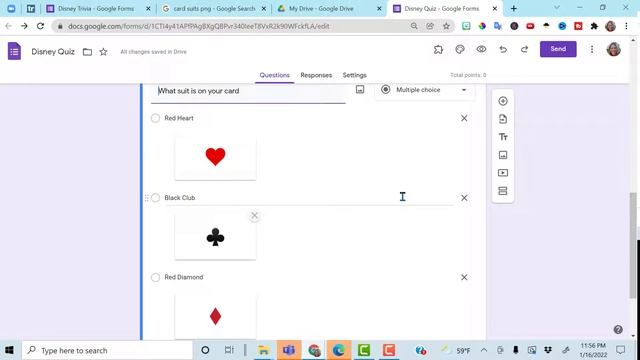Move the Disney Quiz form to a folder
640x360 pixels.
pyautogui.click(x=87, y=52)
